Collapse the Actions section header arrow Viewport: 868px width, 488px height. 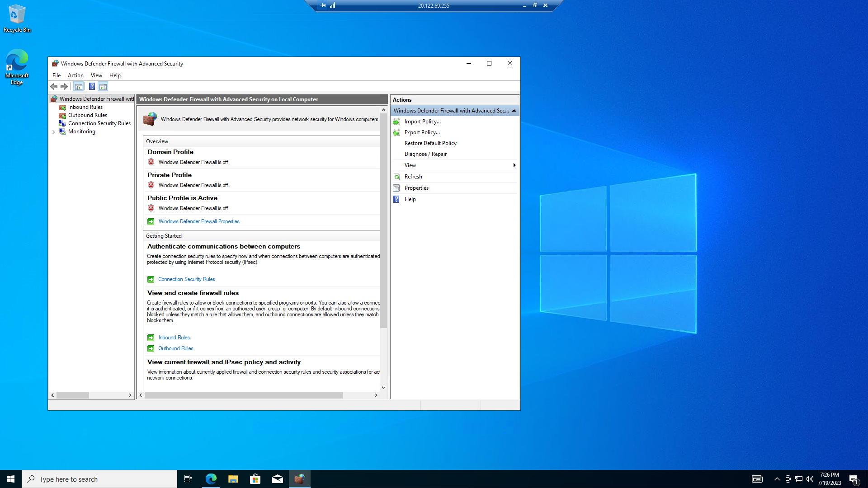tap(514, 111)
